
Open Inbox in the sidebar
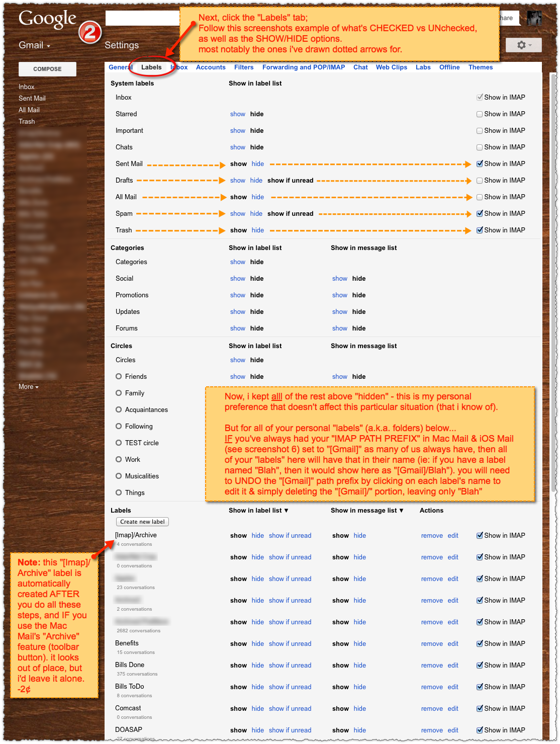27,87
